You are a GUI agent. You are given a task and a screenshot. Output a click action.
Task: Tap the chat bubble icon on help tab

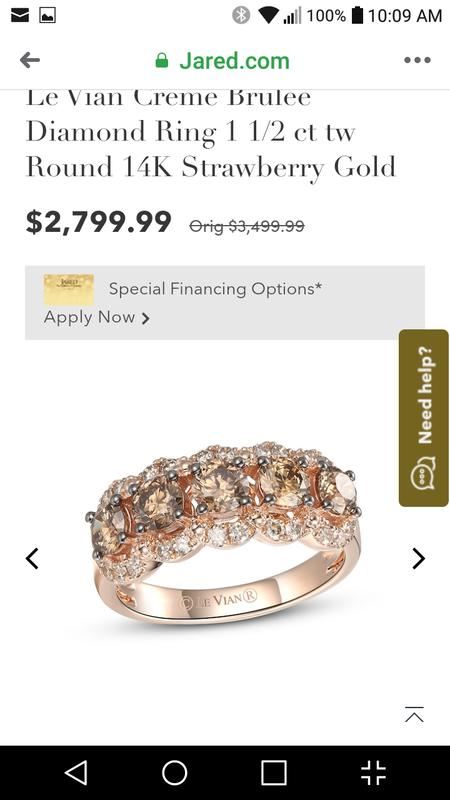click(x=423, y=474)
